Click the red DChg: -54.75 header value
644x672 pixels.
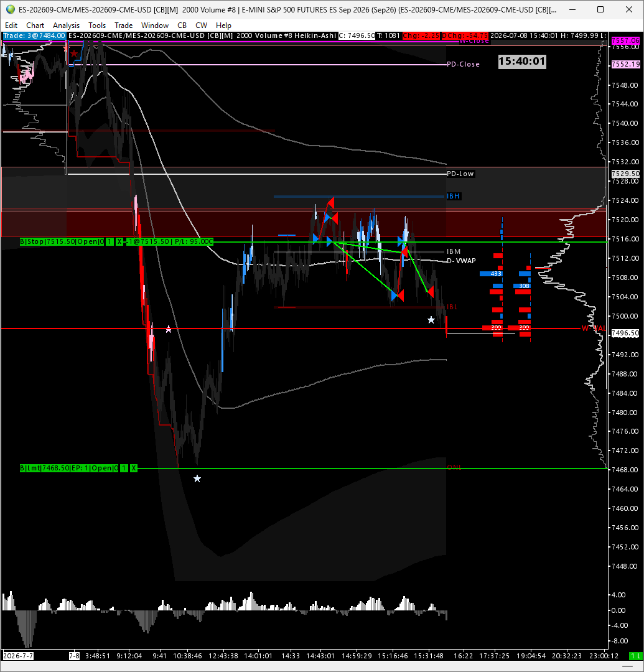tap(465, 35)
